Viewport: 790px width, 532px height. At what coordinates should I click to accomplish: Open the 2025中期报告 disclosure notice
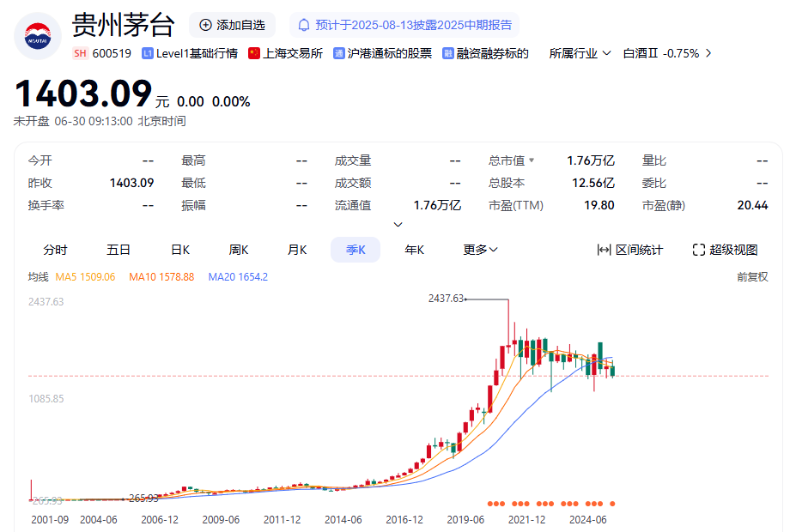click(x=404, y=25)
